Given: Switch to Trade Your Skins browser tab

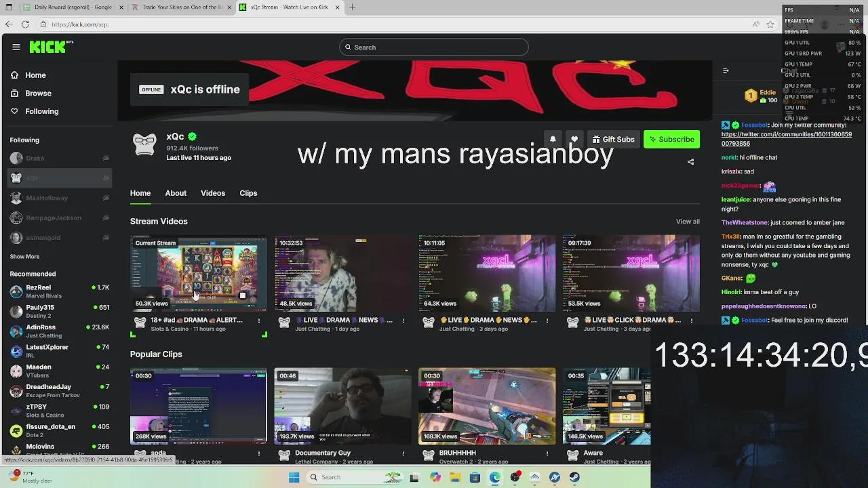Looking at the screenshot, I should [x=181, y=7].
